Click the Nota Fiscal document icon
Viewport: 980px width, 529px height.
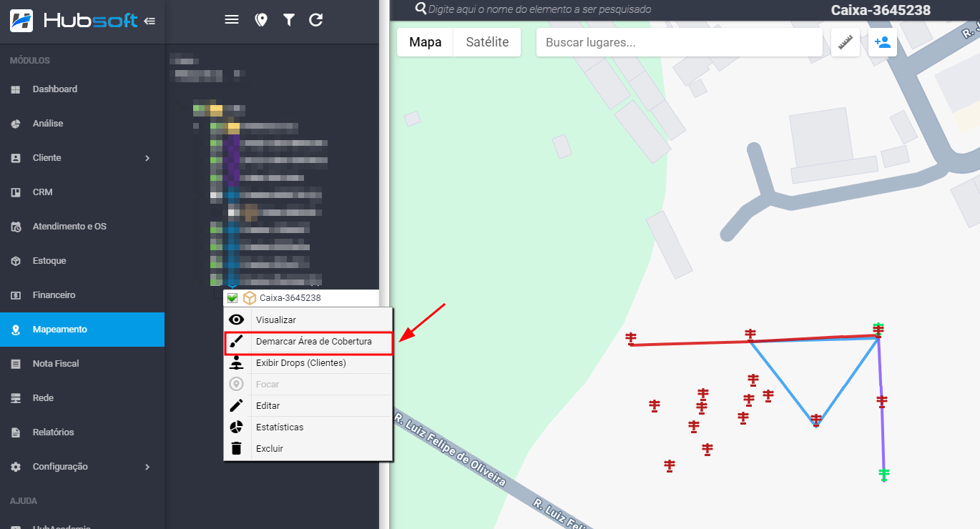[x=16, y=364]
